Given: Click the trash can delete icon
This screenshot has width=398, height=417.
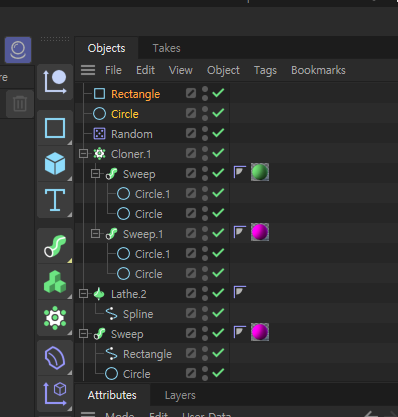Looking at the screenshot, I should 20,104.
